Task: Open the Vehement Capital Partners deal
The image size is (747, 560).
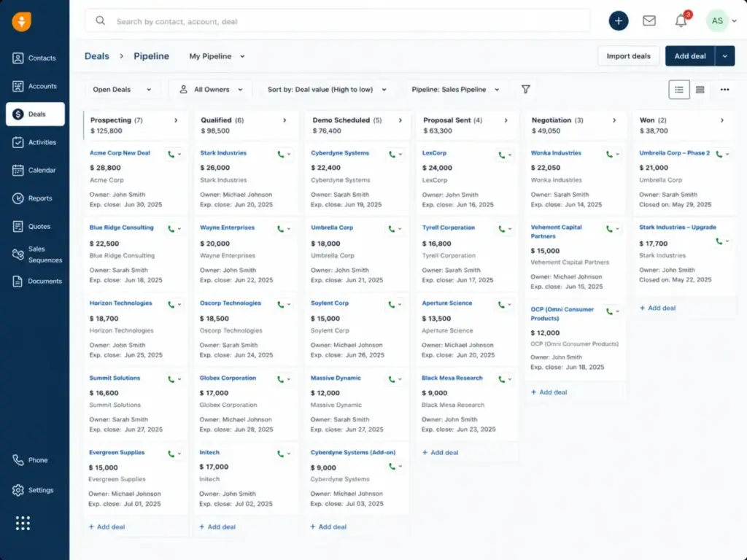Action: (556, 231)
